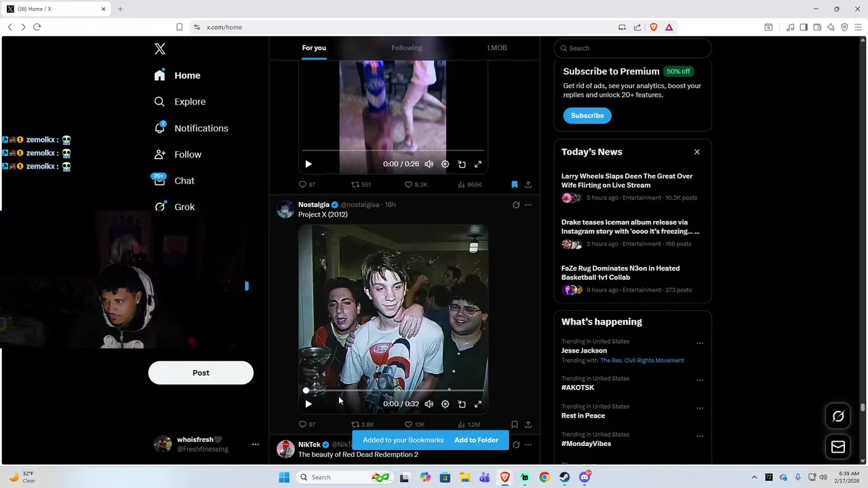868x488 pixels.
Task: Open the Jesse Jackson trending topic
Action: tap(584, 350)
